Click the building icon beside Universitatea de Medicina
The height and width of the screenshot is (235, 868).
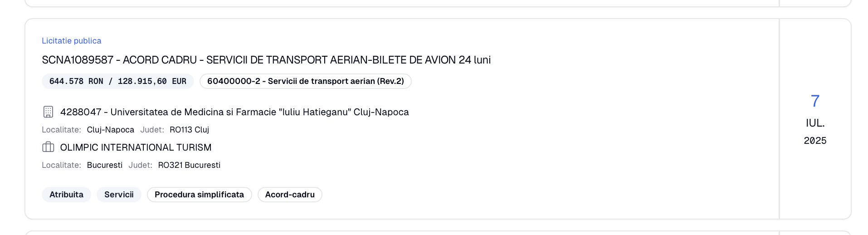[48, 112]
